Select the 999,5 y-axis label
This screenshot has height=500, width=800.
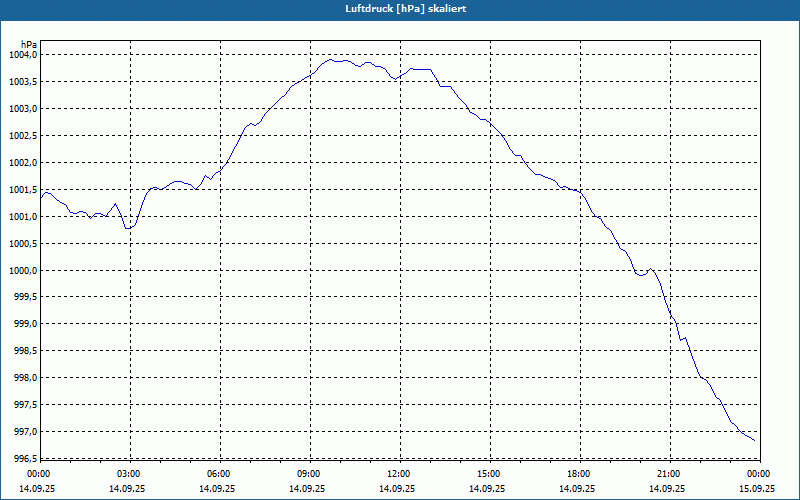tap(26, 297)
